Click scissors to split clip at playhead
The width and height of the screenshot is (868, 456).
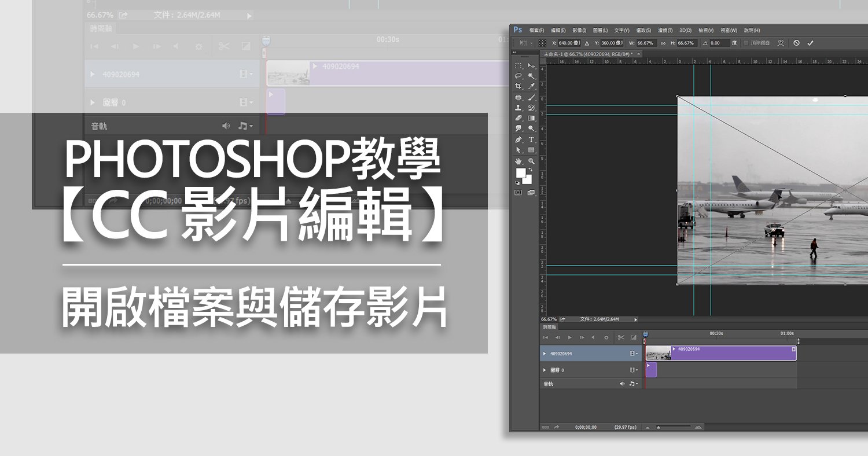(x=621, y=337)
